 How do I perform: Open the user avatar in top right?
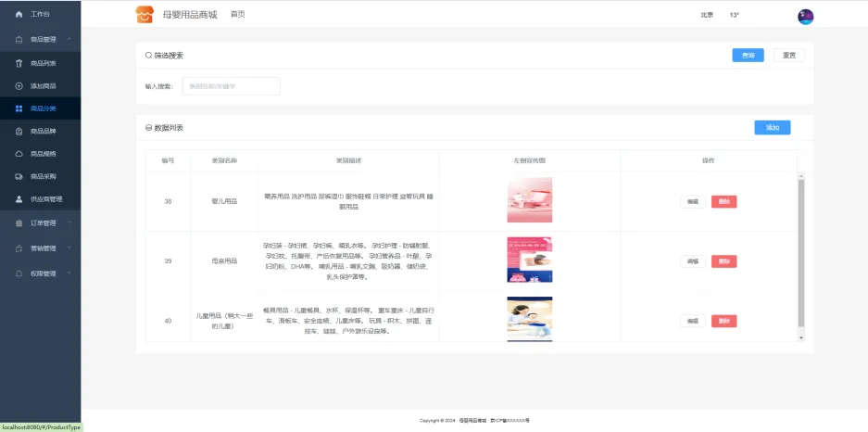tap(805, 16)
